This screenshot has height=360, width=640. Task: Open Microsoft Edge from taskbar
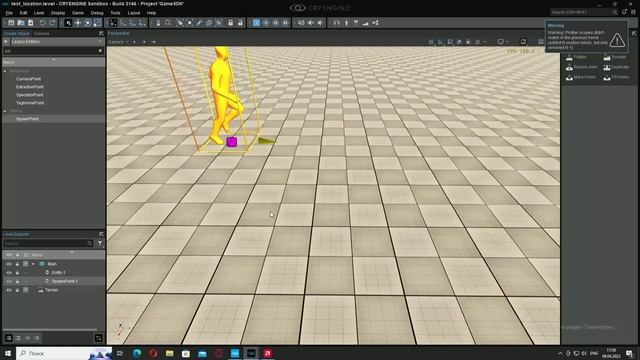click(x=137, y=353)
